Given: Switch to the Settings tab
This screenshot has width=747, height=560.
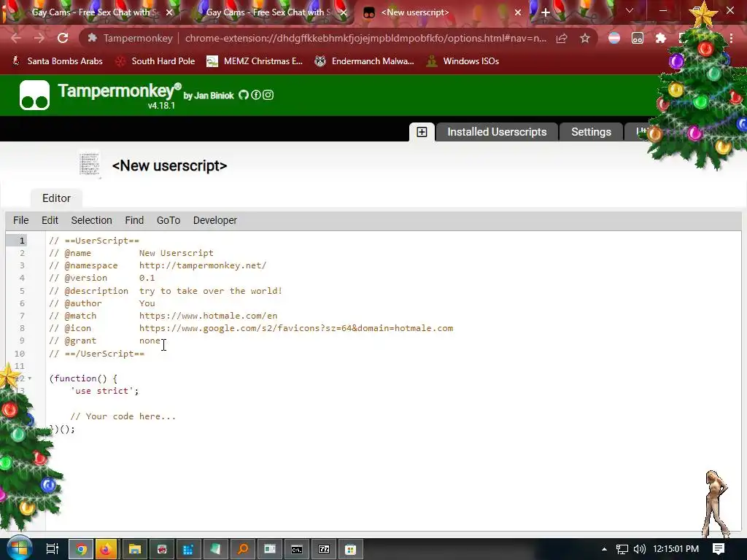Looking at the screenshot, I should click(x=591, y=132).
